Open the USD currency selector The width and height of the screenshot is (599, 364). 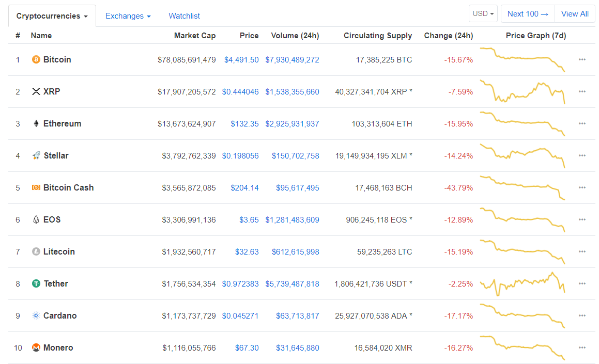click(484, 14)
